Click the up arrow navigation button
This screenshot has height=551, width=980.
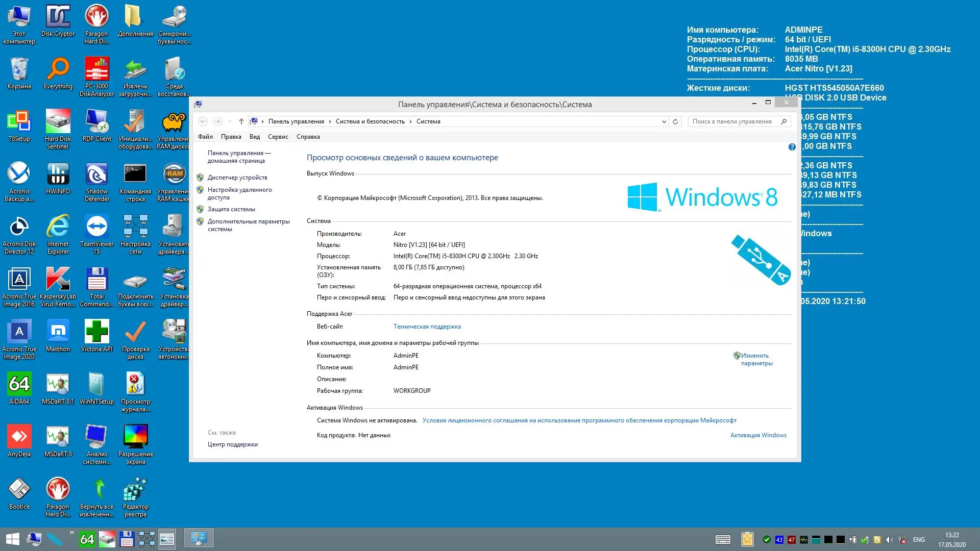pyautogui.click(x=241, y=121)
